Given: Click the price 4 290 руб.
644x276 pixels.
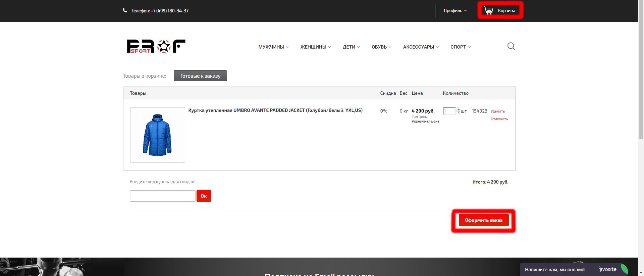Looking at the screenshot, I should tap(423, 111).
